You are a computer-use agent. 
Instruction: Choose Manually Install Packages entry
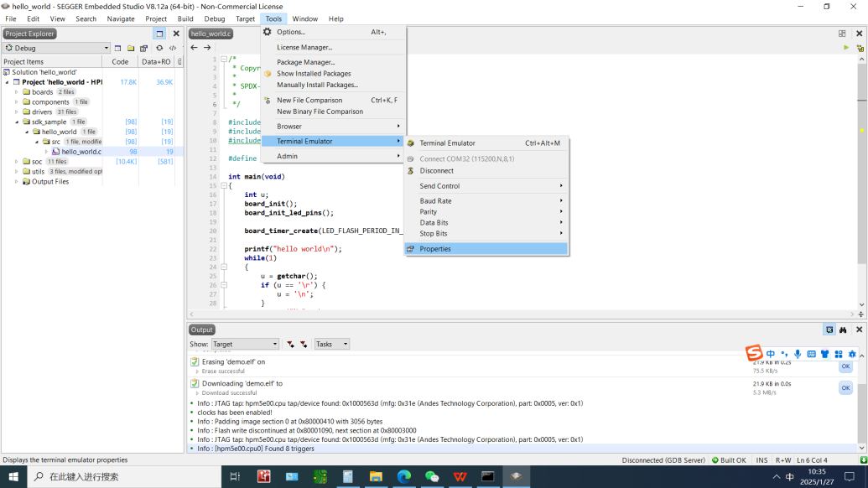(333, 86)
